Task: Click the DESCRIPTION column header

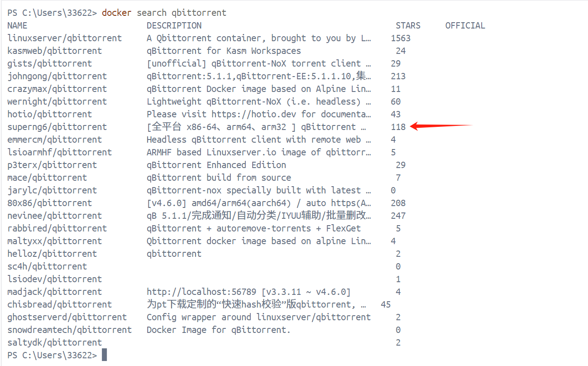Action: pos(174,26)
